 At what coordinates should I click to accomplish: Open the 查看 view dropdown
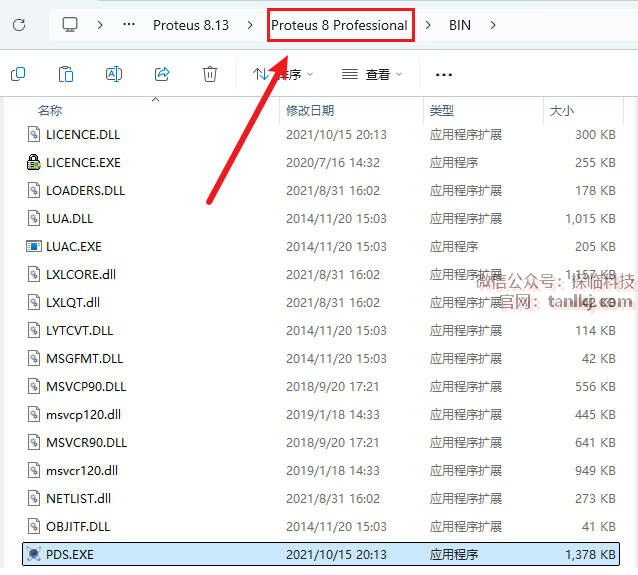click(372, 74)
